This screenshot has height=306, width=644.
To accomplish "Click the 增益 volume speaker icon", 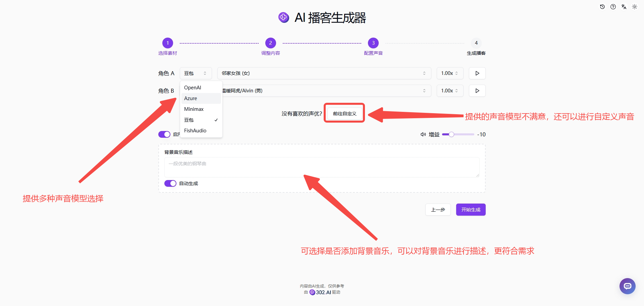I will pyautogui.click(x=423, y=134).
